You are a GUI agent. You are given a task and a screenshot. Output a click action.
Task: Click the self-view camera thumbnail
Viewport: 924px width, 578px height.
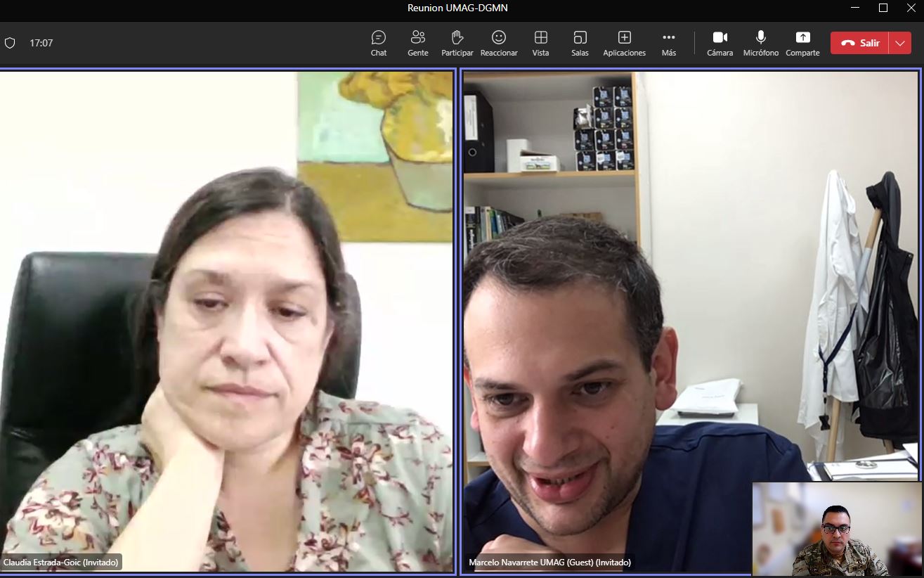pos(836,529)
